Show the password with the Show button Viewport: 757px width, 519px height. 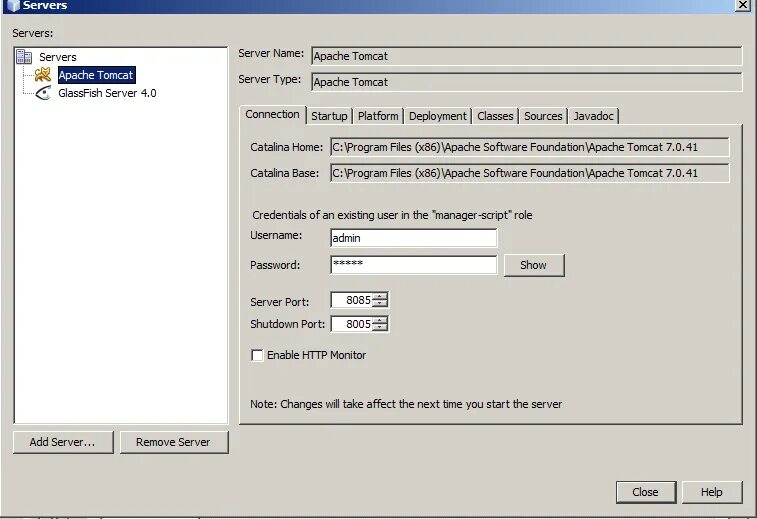533,265
